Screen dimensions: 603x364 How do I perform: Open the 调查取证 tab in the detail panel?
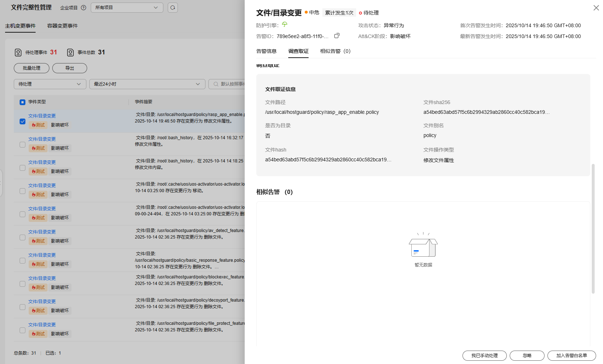click(298, 51)
